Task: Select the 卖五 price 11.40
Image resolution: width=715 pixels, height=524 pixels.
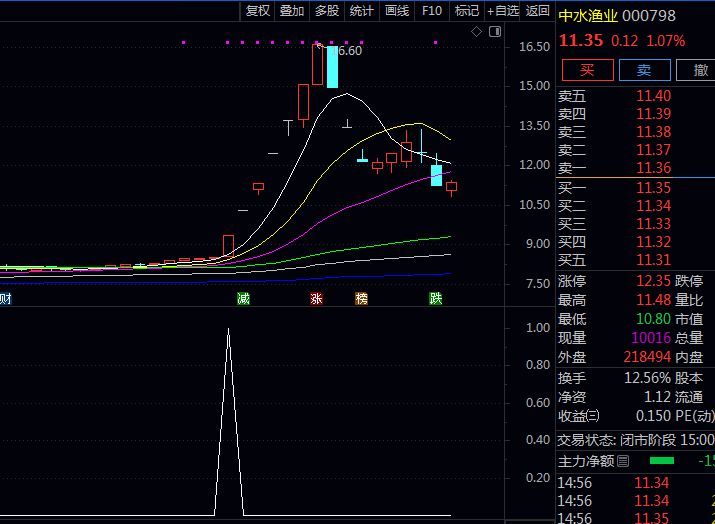Action: (x=653, y=96)
